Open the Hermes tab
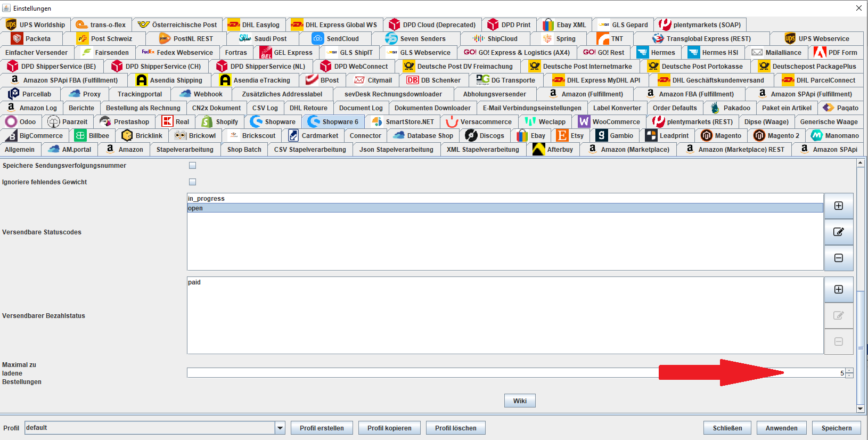Image resolution: width=868 pixels, height=440 pixels. coord(656,52)
